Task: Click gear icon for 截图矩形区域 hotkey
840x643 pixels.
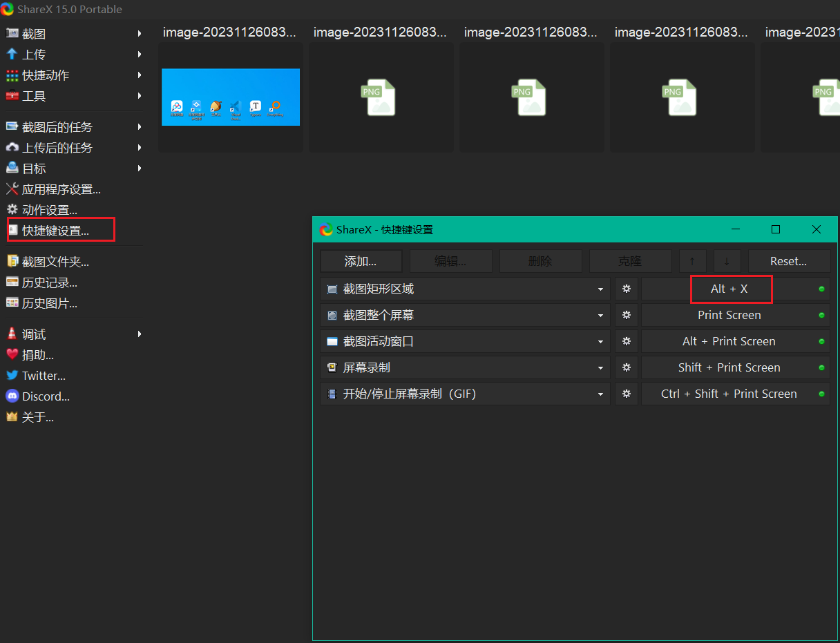Action: click(x=627, y=289)
